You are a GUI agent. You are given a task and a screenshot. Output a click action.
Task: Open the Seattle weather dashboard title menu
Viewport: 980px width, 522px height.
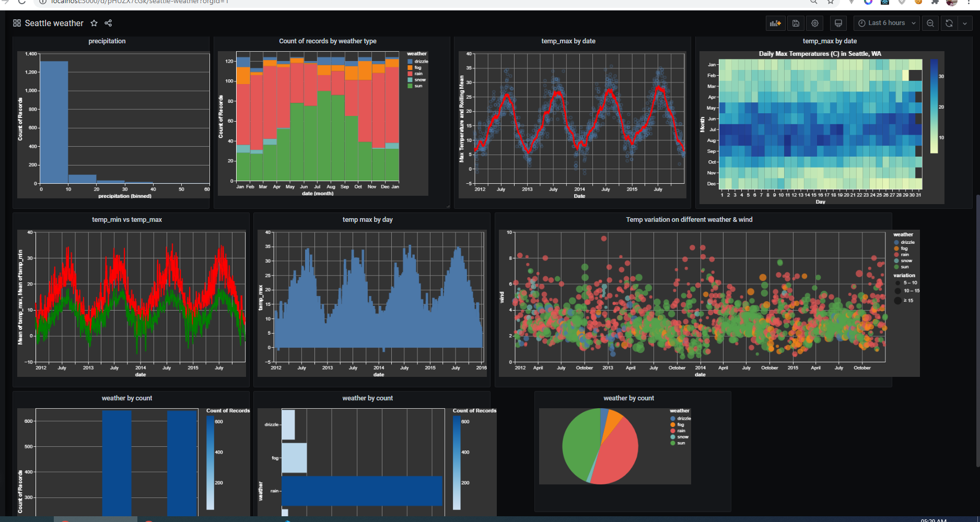click(x=54, y=23)
